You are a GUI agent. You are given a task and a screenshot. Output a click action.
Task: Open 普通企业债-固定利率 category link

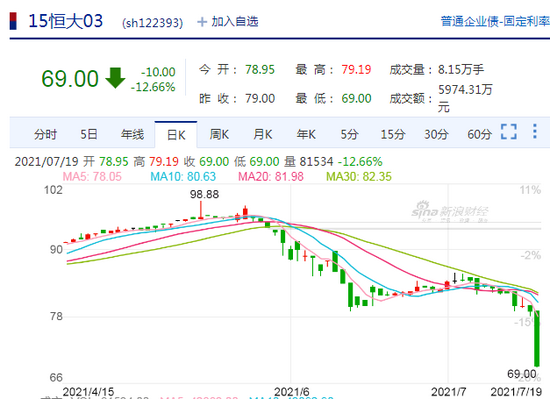tap(495, 21)
